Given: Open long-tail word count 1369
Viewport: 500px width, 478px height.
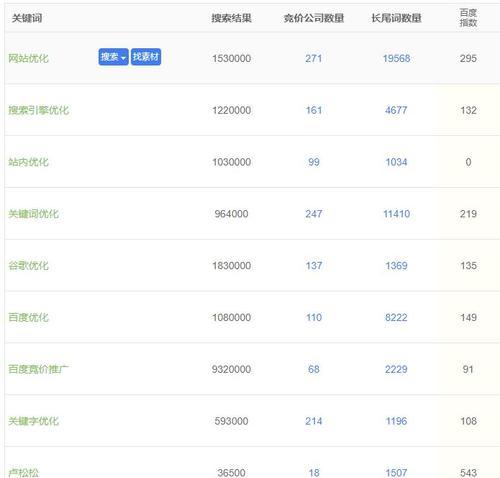Looking at the screenshot, I should coord(396,266).
